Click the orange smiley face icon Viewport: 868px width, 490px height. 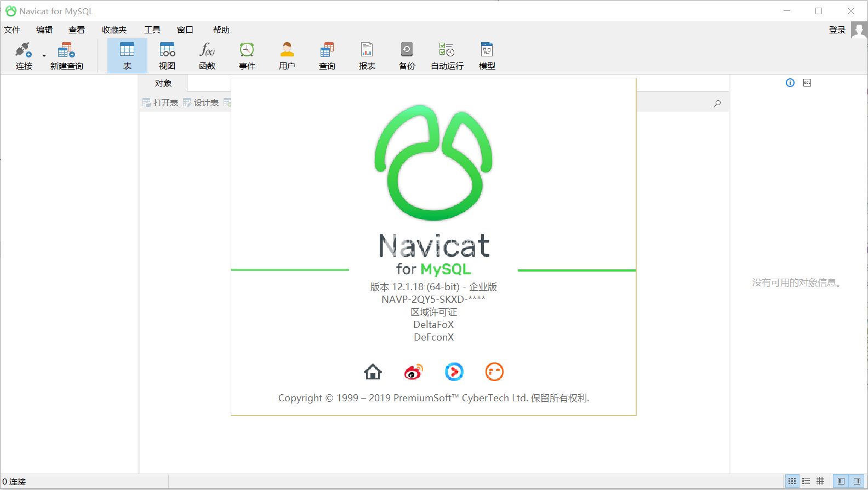pyautogui.click(x=494, y=372)
